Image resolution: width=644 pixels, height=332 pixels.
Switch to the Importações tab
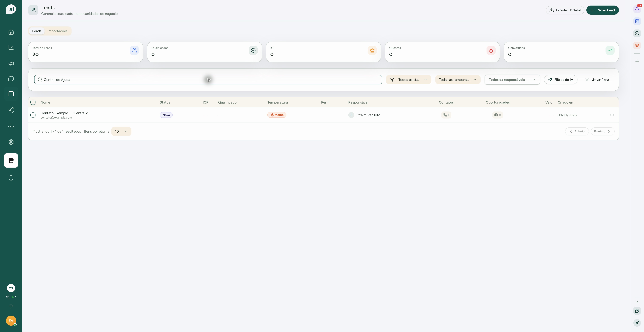coord(57,31)
